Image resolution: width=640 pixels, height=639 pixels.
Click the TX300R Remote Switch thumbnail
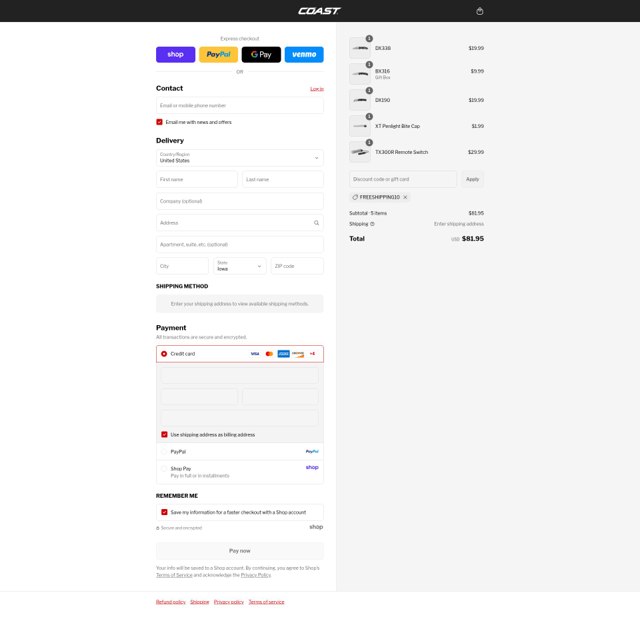360,152
